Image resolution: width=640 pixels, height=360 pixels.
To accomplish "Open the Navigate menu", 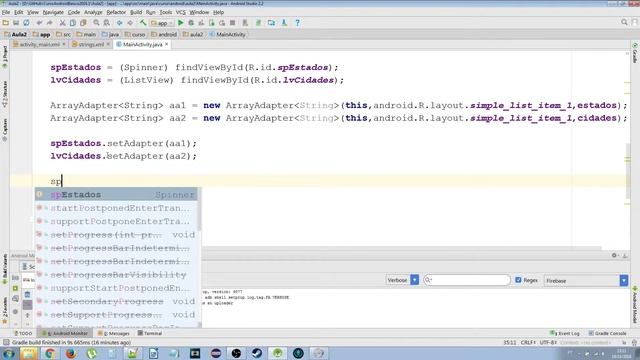I will click(53, 12).
